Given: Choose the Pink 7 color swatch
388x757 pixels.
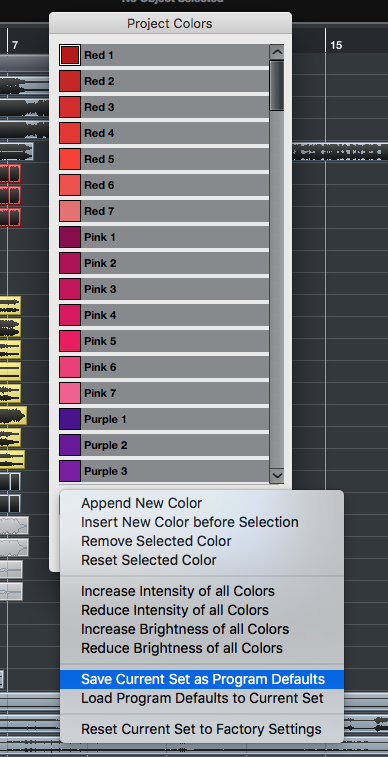Looking at the screenshot, I should (x=70, y=393).
